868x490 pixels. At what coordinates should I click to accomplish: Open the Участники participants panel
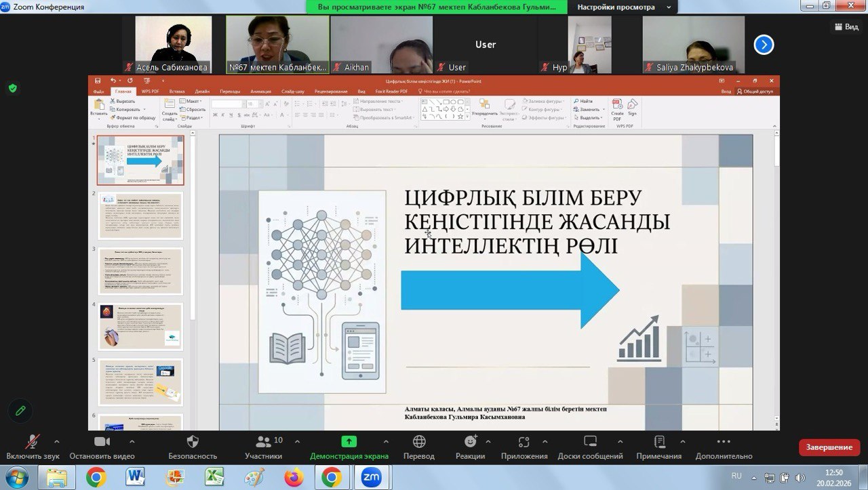263,443
